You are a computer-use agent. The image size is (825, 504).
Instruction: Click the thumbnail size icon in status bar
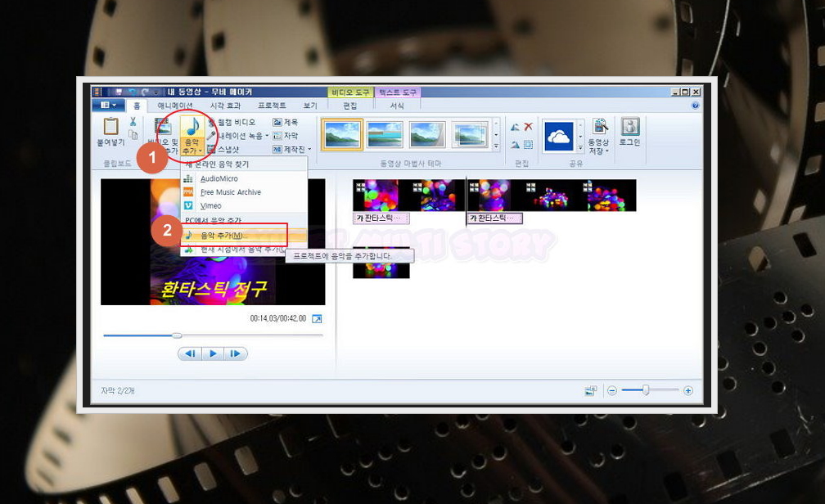(x=591, y=390)
